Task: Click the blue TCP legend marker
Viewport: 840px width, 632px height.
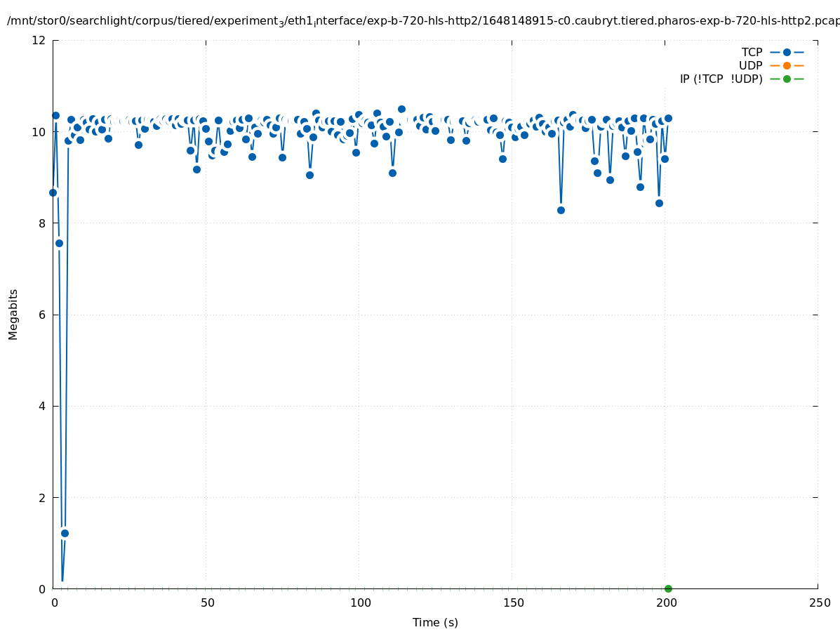Action: (787, 52)
